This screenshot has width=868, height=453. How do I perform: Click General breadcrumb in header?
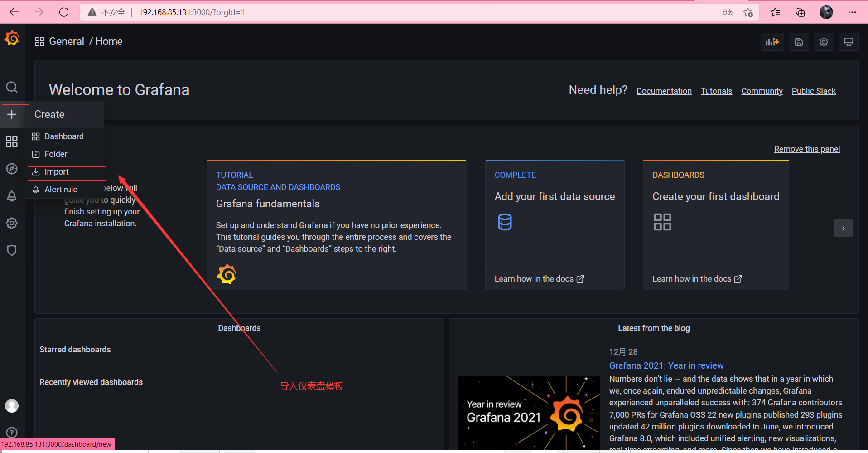pyautogui.click(x=67, y=42)
